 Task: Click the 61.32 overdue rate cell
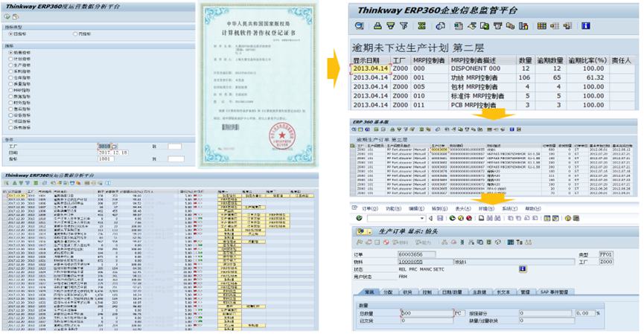[587, 77]
